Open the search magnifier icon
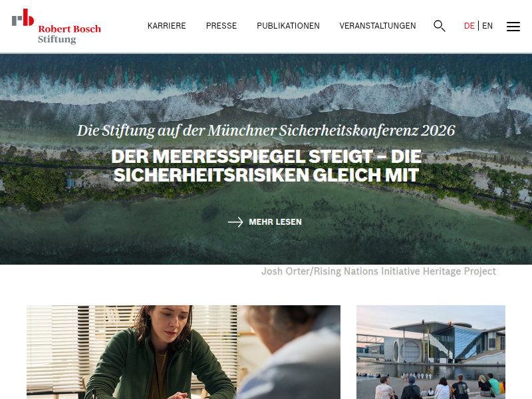Viewport: 532px width, 399px height. pyautogui.click(x=440, y=26)
